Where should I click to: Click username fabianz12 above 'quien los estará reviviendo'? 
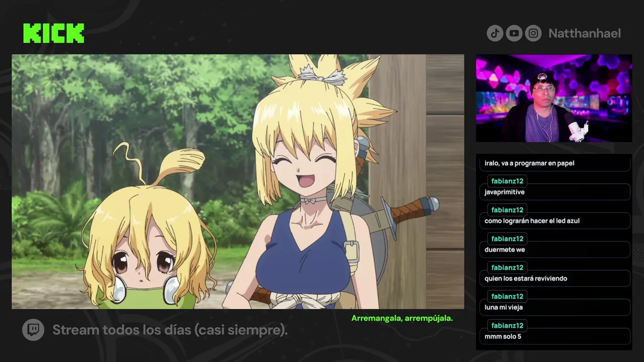507,267
